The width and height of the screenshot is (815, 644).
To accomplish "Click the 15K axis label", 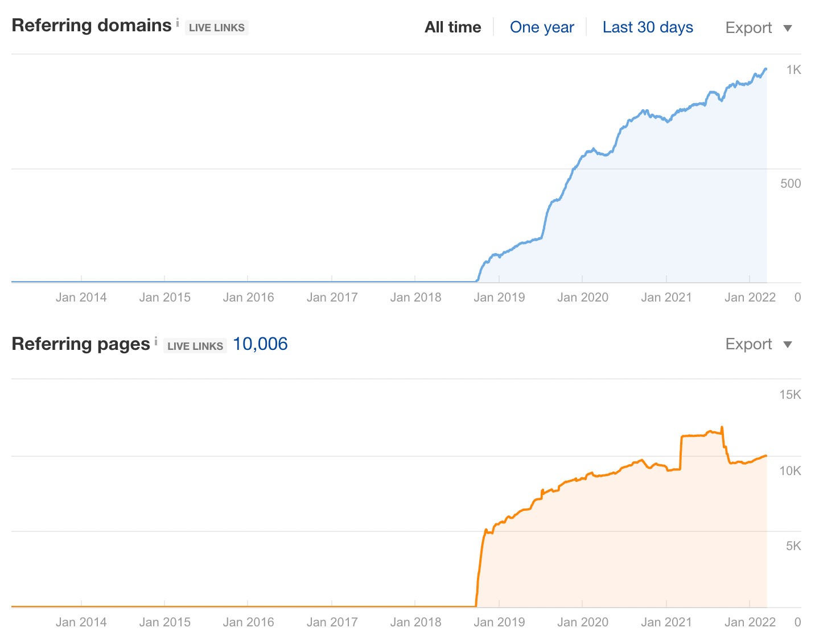I will (x=790, y=395).
